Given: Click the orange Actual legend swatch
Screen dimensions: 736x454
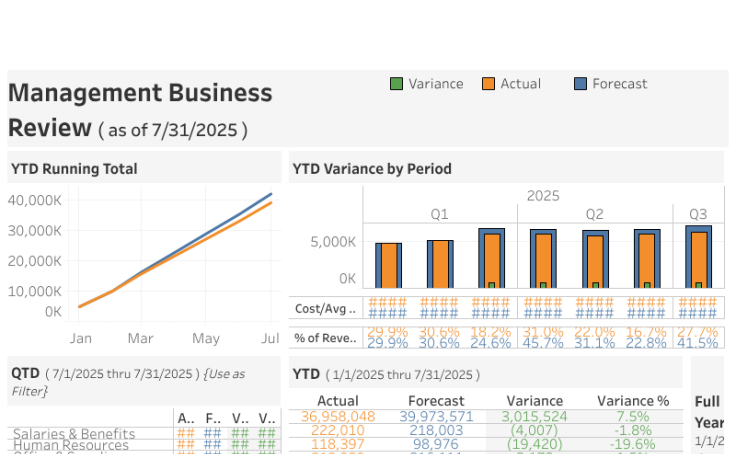Looking at the screenshot, I should tap(488, 84).
